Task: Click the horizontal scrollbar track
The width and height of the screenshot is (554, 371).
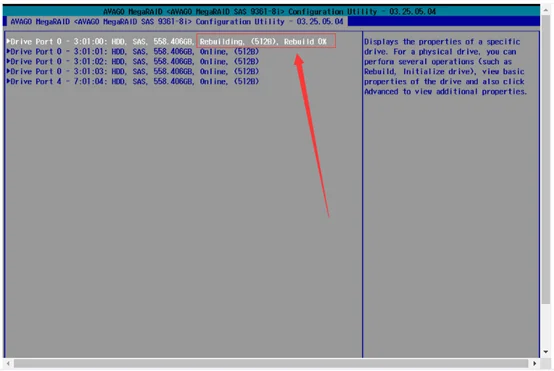Action: pos(271,363)
